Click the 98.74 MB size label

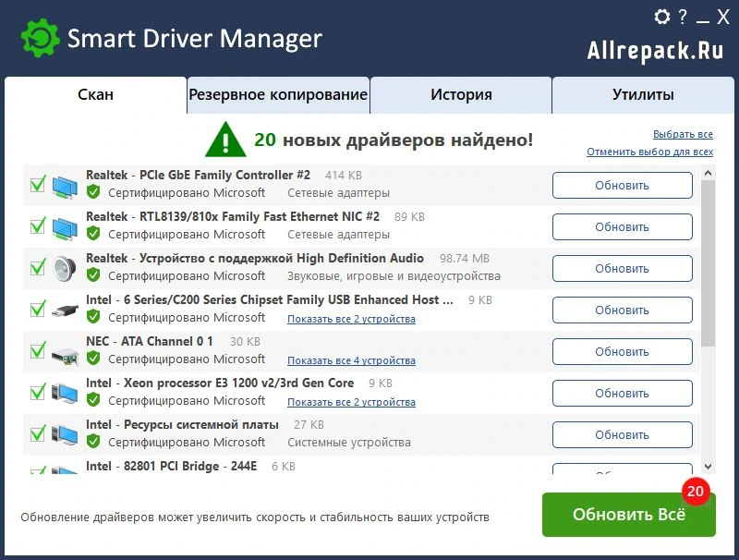click(x=465, y=259)
